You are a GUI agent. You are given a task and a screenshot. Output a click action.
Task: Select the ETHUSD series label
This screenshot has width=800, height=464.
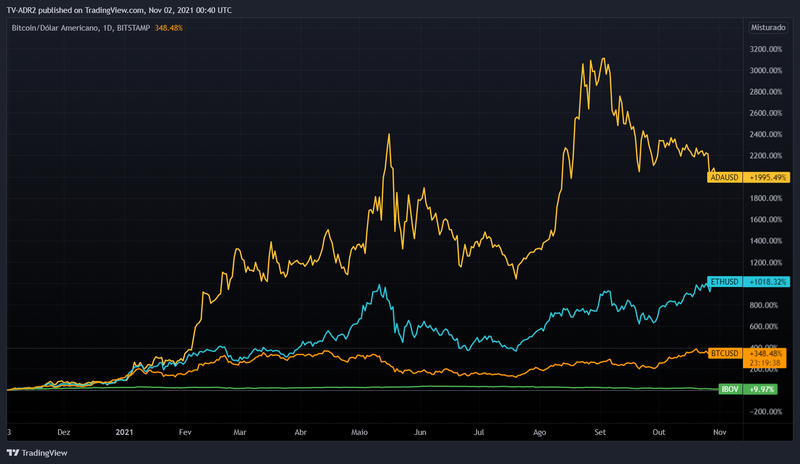point(724,282)
